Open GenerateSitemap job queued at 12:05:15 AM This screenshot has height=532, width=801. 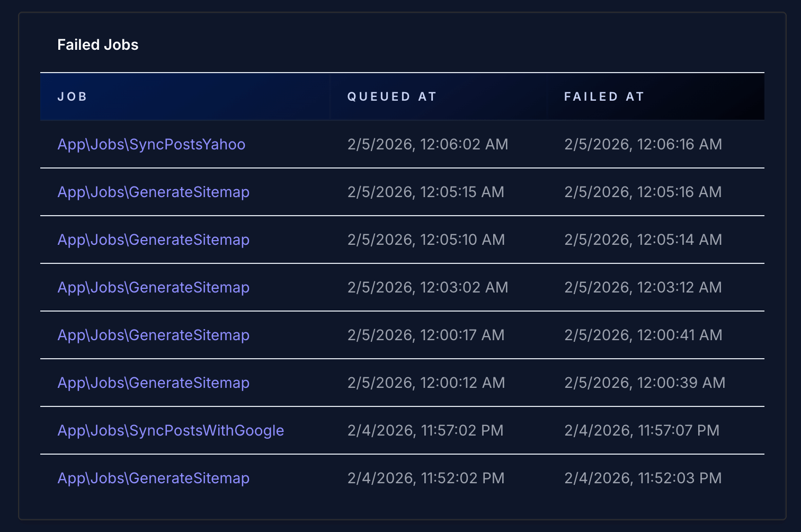(x=153, y=192)
